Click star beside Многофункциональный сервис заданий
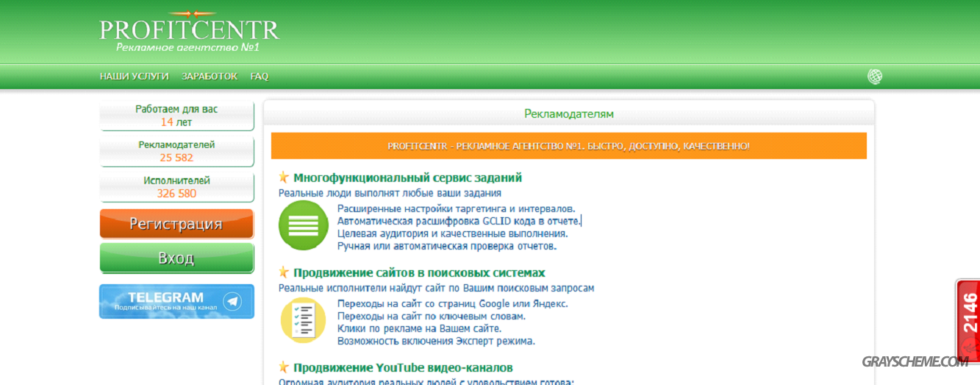Screen dimensions: 980x385 click(284, 177)
